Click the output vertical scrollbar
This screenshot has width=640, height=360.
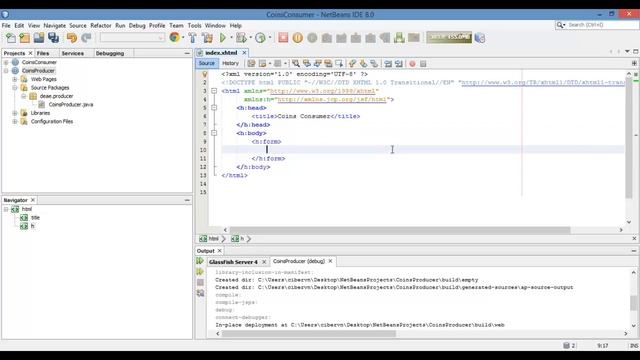[x=633, y=303]
